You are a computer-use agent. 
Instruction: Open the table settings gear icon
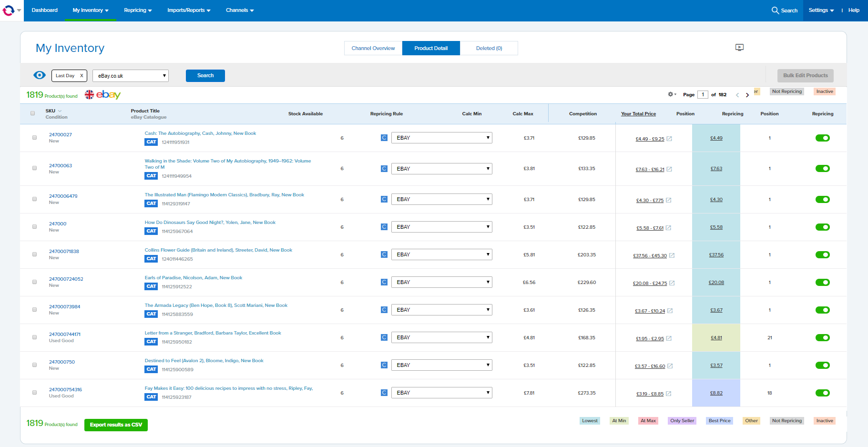pyautogui.click(x=671, y=94)
